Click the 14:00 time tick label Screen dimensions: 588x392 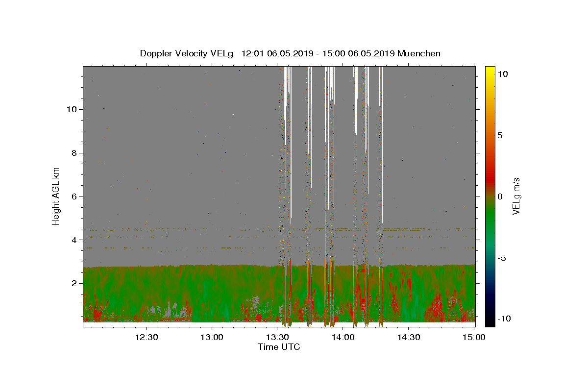click(x=343, y=337)
